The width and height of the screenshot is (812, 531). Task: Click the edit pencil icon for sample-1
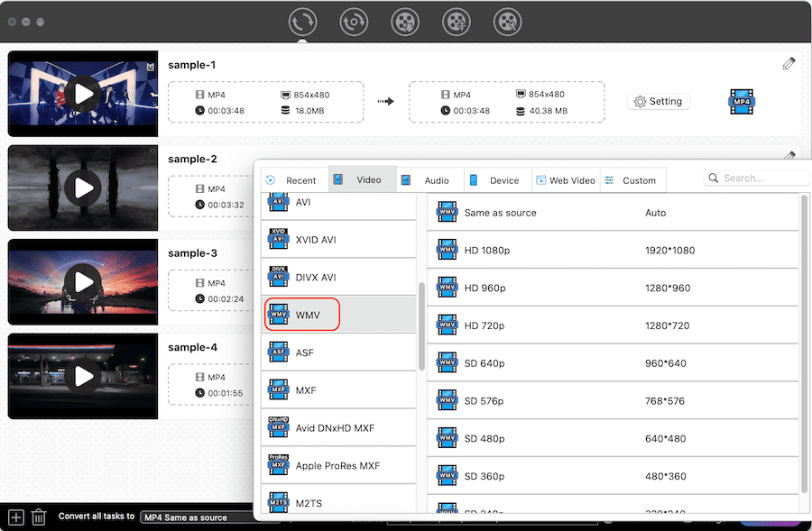pyautogui.click(x=789, y=64)
